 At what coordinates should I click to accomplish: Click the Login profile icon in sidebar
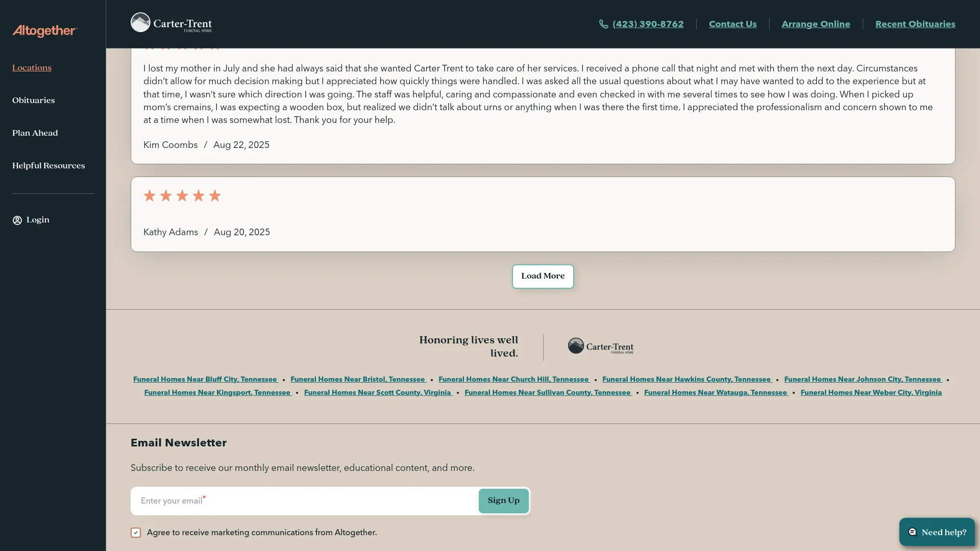pos(17,220)
